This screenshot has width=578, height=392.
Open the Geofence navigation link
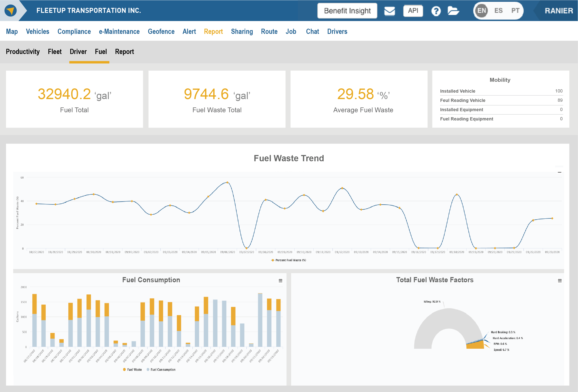pyautogui.click(x=161, y=32)
